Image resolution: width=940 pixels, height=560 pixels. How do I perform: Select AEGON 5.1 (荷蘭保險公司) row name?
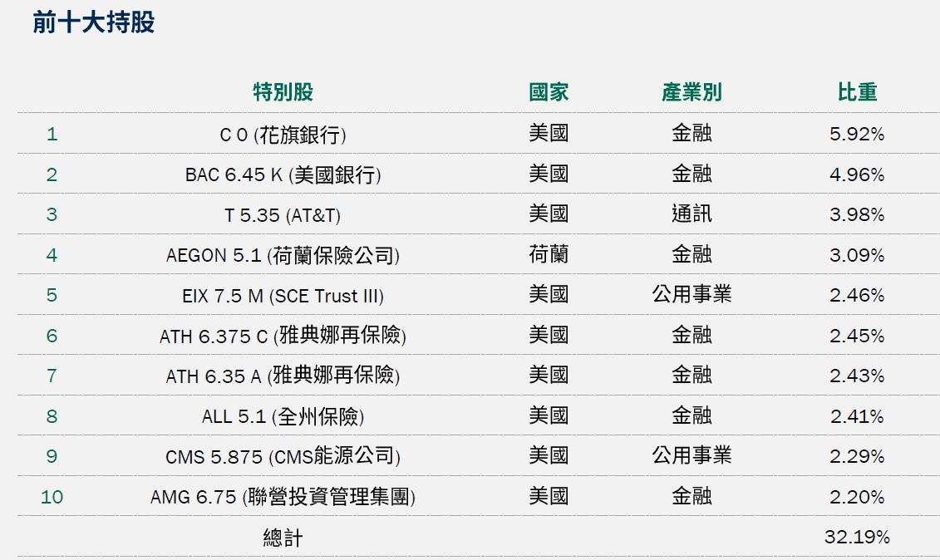click(x=283, y=255)
